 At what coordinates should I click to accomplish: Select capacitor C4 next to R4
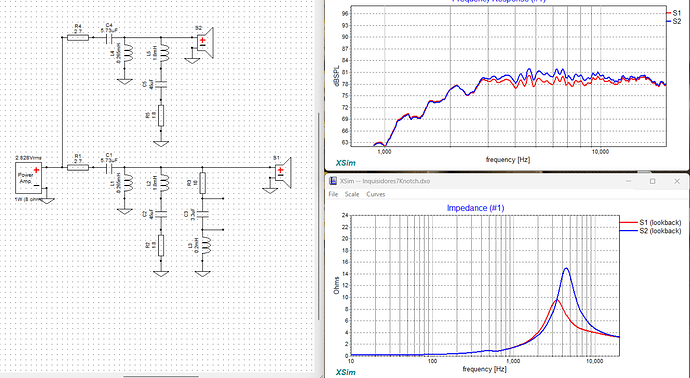tap(110, 38)
